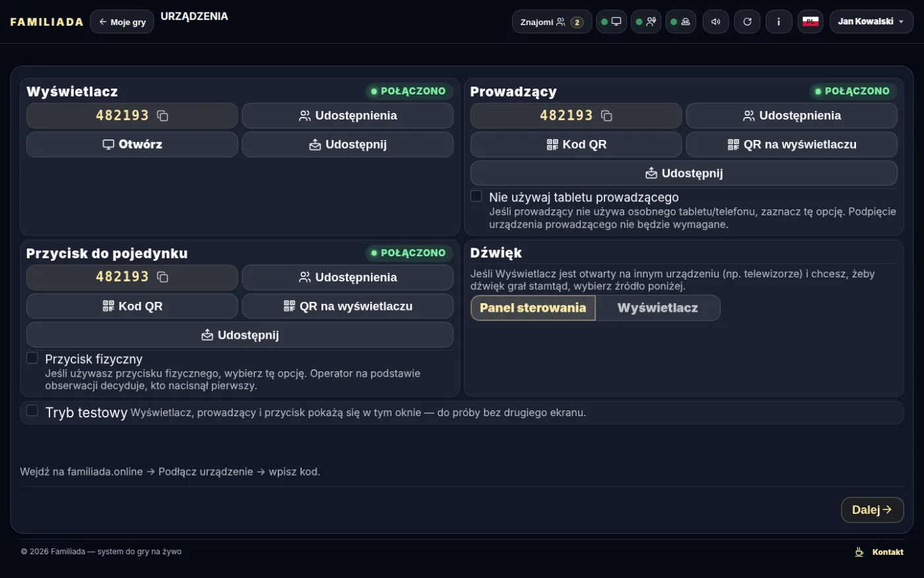Click the coffee cup icon in footer

[859, 552]
